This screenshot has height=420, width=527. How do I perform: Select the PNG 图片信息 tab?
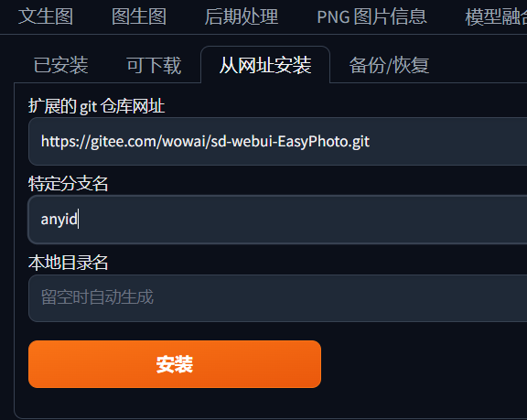coord(371,16)
